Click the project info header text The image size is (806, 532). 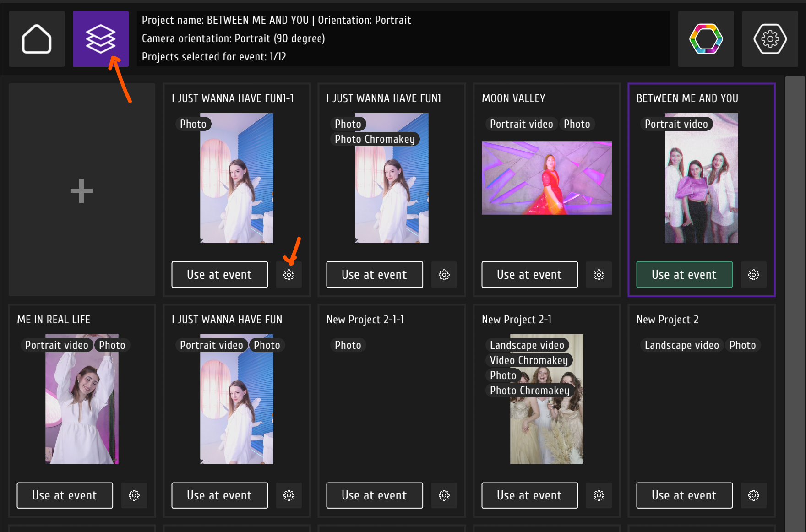pos(403,39)
